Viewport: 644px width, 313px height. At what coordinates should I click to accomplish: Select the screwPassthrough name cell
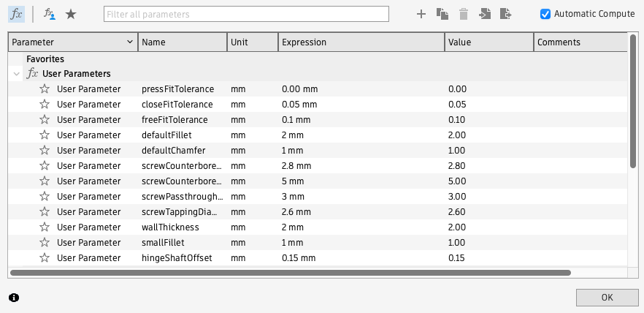click(183, 196)
